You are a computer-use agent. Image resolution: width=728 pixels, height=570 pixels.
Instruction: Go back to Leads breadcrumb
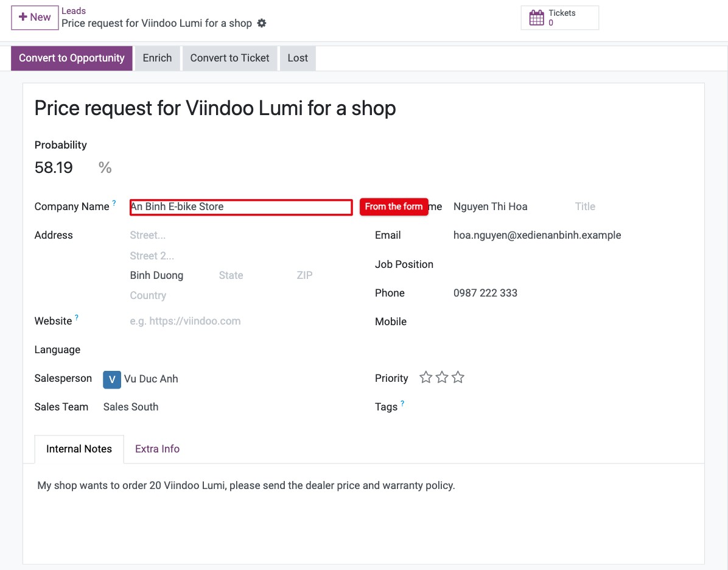point(74,11)
